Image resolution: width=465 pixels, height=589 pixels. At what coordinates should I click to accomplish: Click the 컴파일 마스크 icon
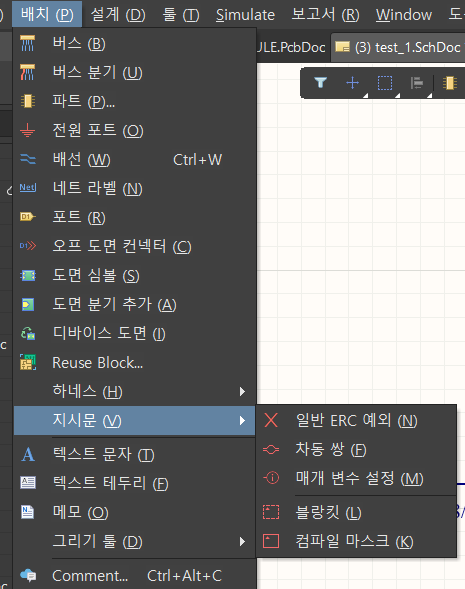pyautogui.click(x=271, y=541)
